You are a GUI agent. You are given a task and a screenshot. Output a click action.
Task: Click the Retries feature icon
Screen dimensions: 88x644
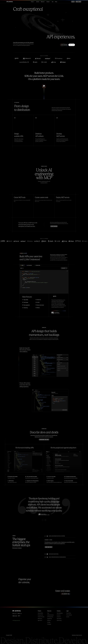pyautogui.click(x=36, y=308)
